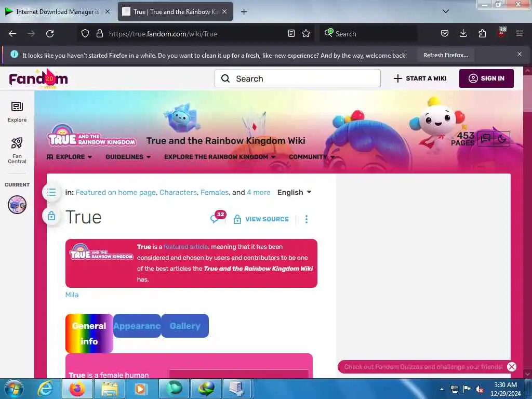Click the address bar URL
Viewport: 532px width, 399px height.
[x=163, y=34]
